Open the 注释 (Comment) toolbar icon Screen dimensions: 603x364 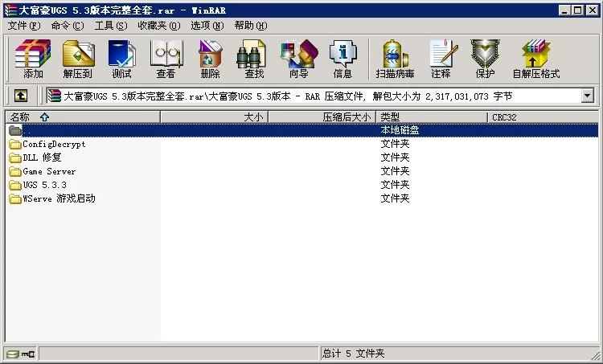click(x=441, y=59)
